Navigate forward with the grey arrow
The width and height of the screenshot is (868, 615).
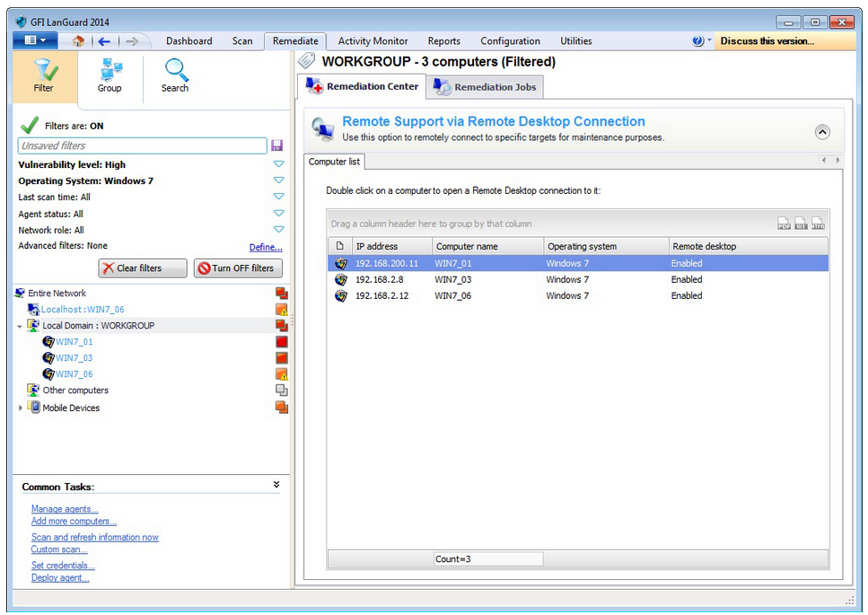(132, 41)
